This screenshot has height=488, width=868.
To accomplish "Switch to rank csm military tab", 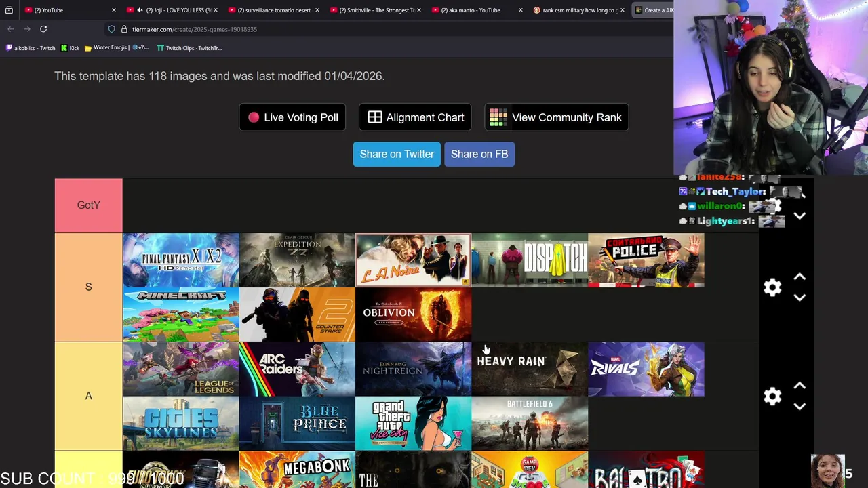I will tap(579, 10).
